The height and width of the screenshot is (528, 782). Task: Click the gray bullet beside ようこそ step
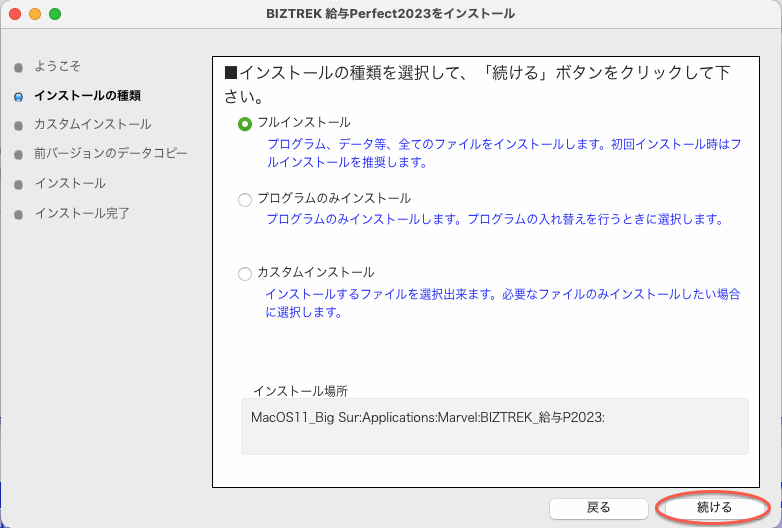point(17,67)
